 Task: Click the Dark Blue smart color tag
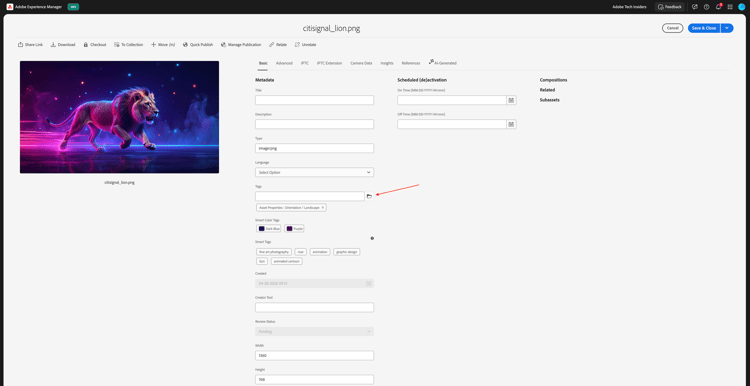click(269, 229)
